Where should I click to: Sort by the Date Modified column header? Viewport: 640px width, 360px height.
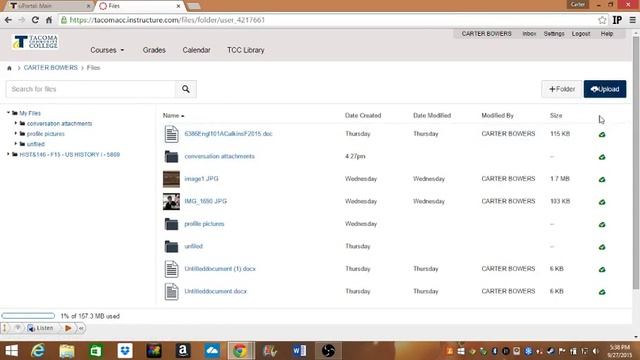click(x=432, y=116)
